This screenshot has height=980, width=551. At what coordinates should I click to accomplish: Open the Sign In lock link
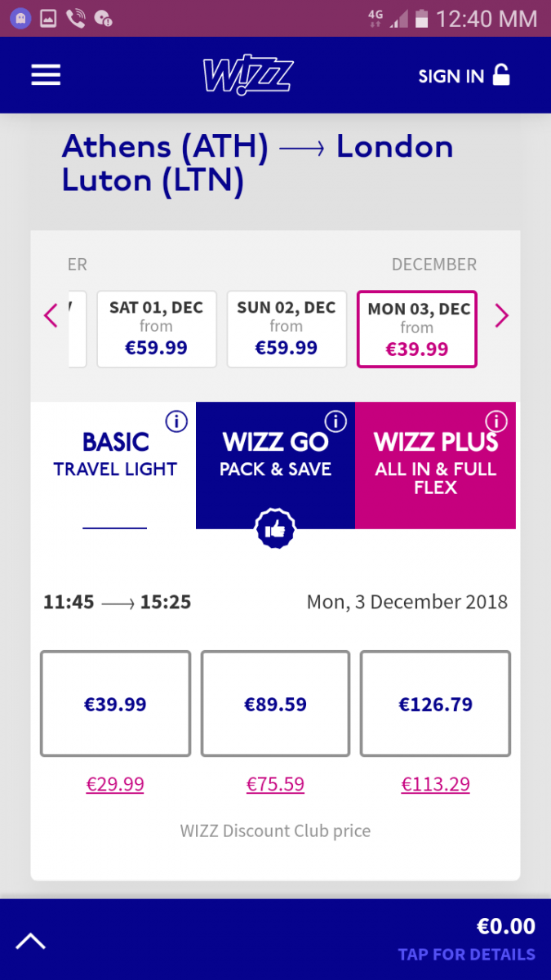coord(464,76)
